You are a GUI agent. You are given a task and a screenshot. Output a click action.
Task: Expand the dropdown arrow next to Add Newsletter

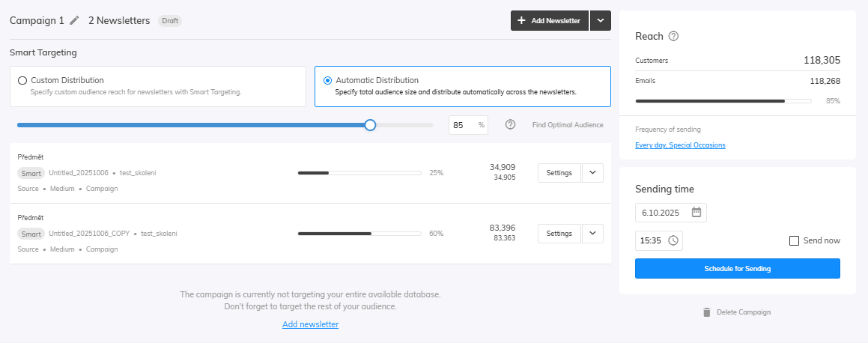tap(601, 21)
